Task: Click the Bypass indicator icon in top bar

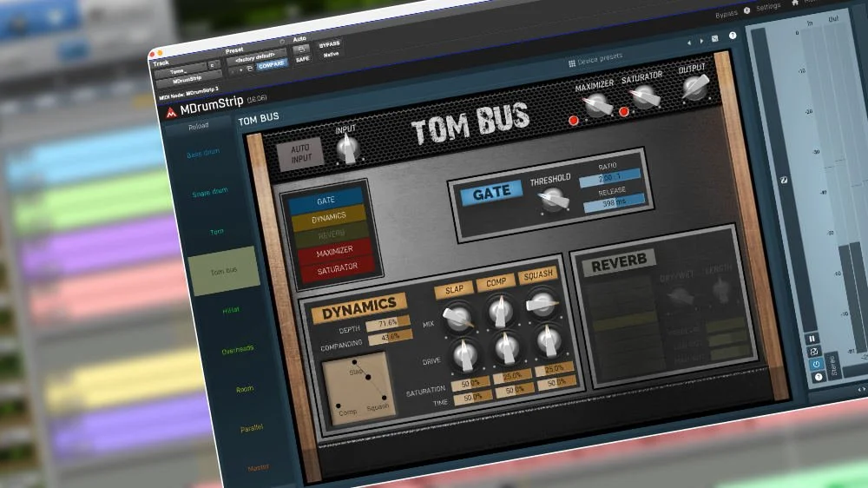Action: click(x=746, y=10)
